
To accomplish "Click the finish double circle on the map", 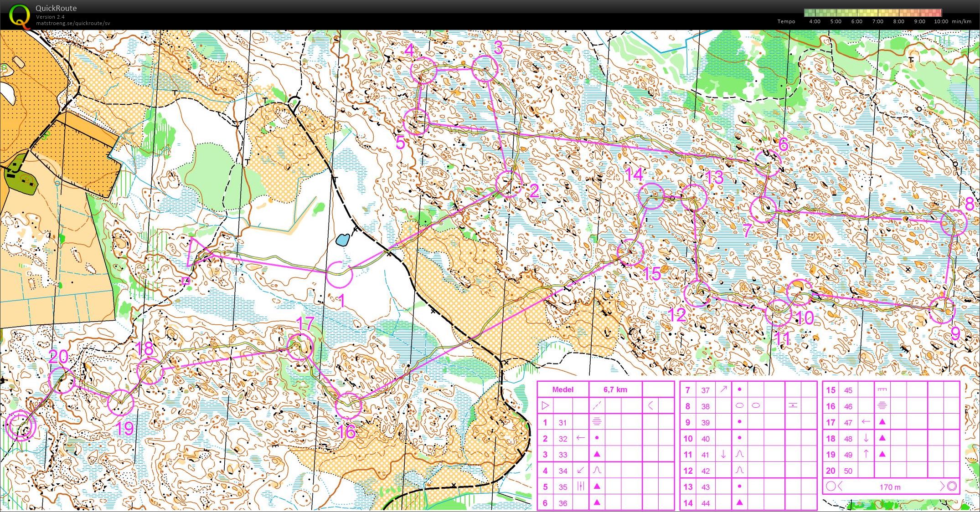I will pos(21,425).
